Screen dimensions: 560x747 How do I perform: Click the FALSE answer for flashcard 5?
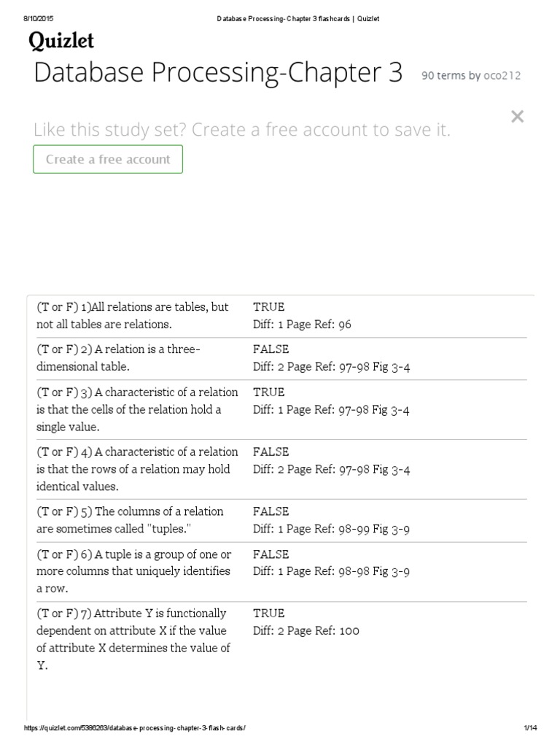pos(271,511)
